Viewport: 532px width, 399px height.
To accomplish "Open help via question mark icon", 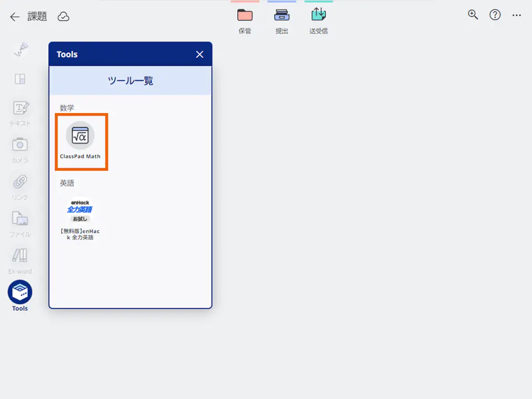I will point(495,15).
